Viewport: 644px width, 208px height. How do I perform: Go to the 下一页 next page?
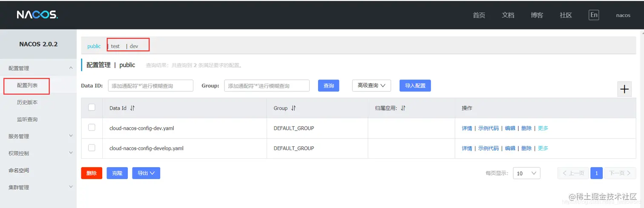coord(620,173)
